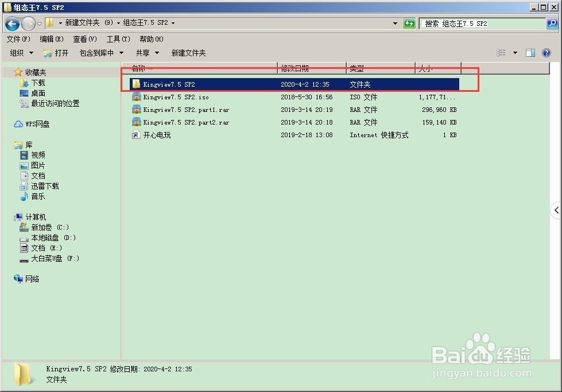
Task: Click the 收藏夹 star icon
Action: pos(18,72)
